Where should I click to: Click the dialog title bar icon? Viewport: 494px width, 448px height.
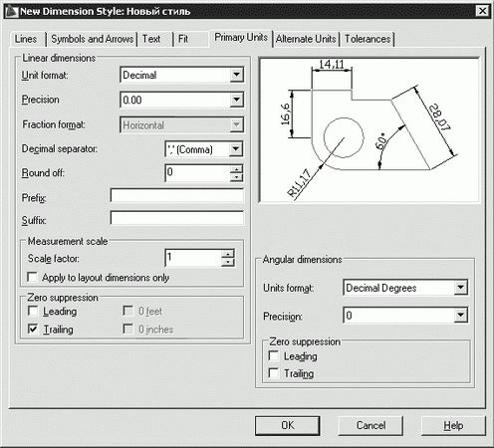[12, 12]
